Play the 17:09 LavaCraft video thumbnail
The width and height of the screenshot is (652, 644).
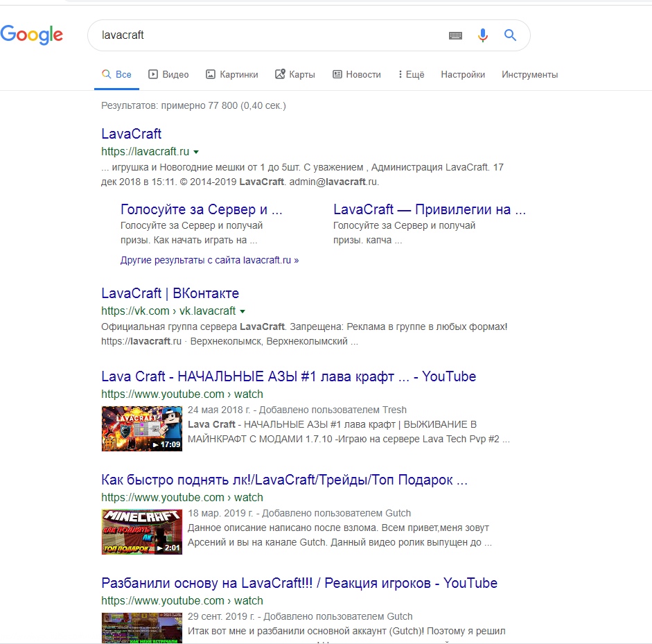tap(142, 428)
